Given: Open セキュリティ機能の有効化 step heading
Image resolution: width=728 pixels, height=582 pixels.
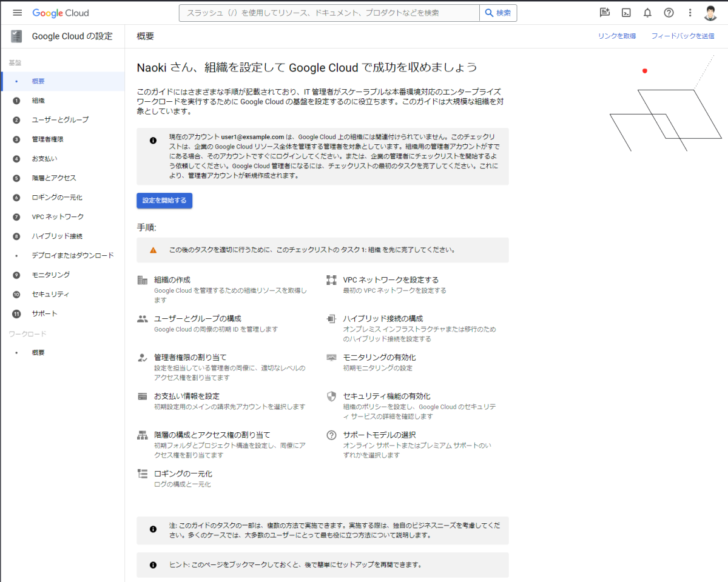Looking at the screenshot, I should point(386,396).
